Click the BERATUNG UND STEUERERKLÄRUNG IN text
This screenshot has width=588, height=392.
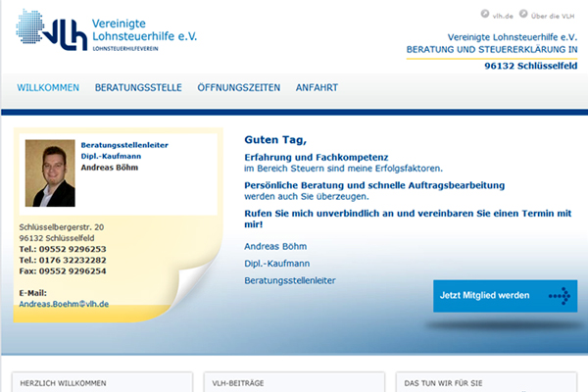tap(492, 50)
